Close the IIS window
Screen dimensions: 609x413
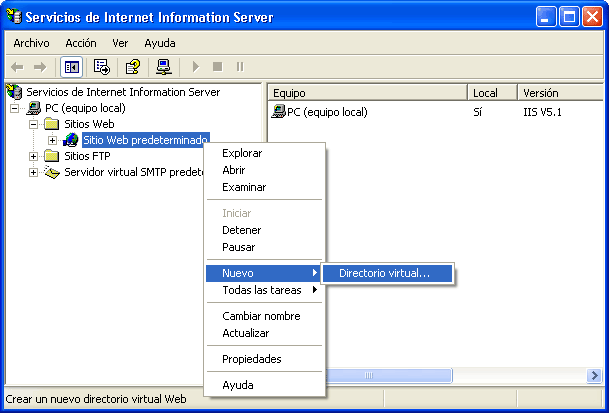[x=592, y=17]
